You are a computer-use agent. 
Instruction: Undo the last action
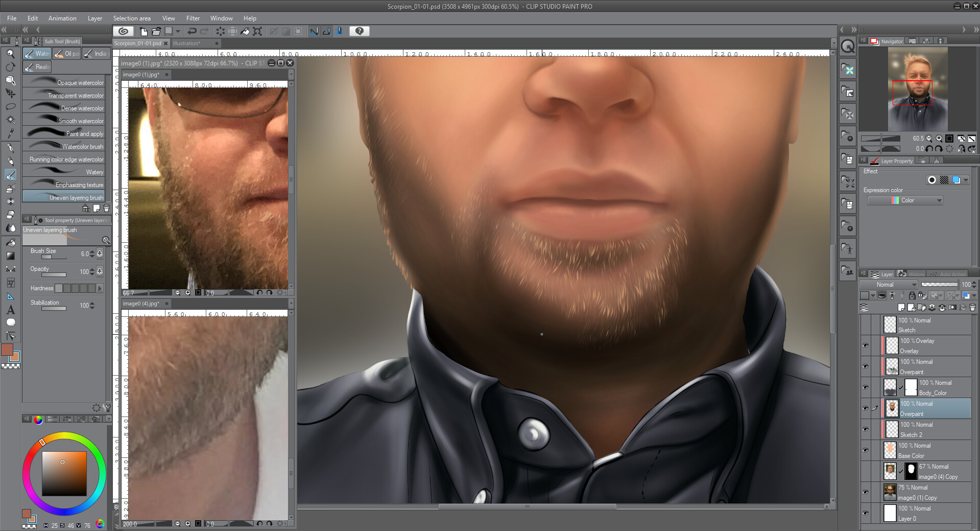[x=192, y=31]
